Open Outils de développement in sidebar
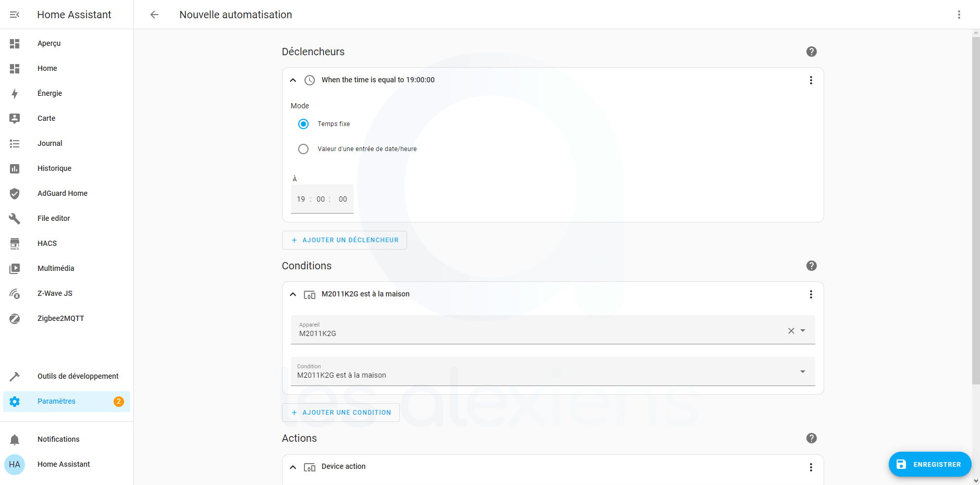The image size is (980, 485). point(67,377)
